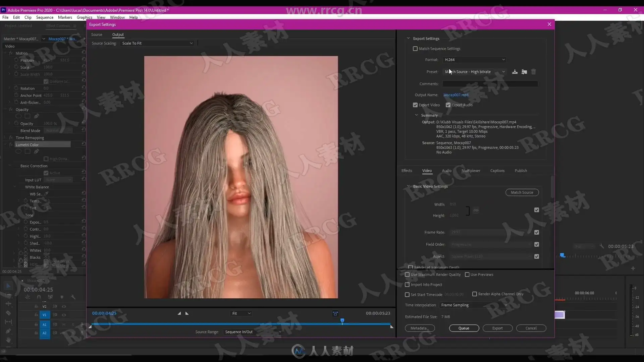The width and height of the screenshot is (644, 362).
Task: Click the Cancel button
Action: [531, 328]
